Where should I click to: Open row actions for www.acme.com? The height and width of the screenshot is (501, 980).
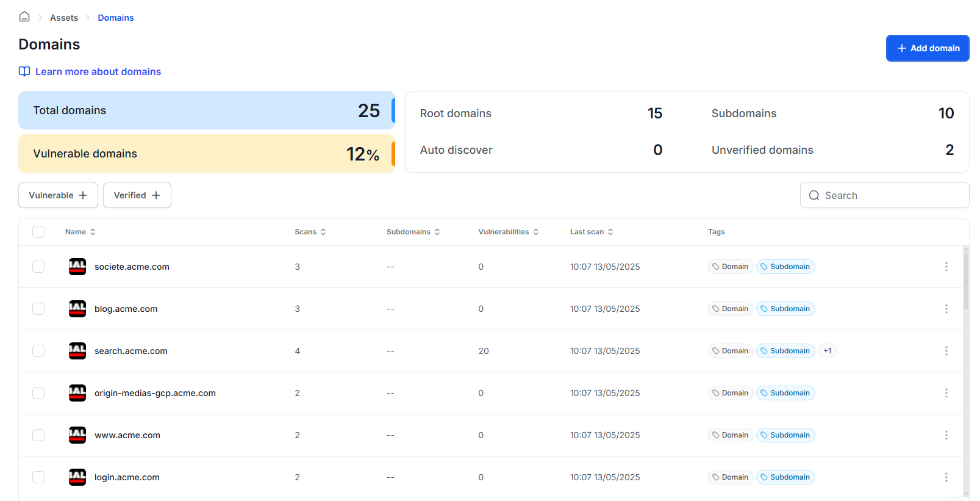point(946,435)
